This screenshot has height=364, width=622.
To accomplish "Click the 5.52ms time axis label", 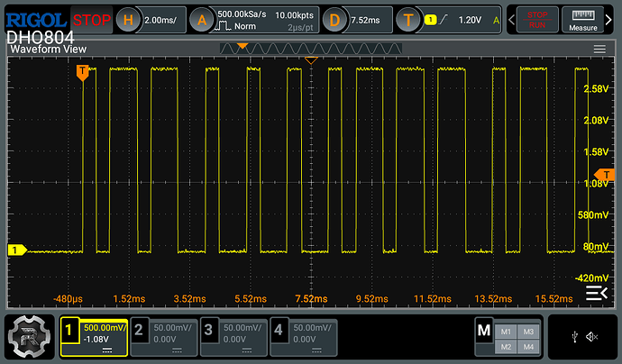I will [251, 298].
